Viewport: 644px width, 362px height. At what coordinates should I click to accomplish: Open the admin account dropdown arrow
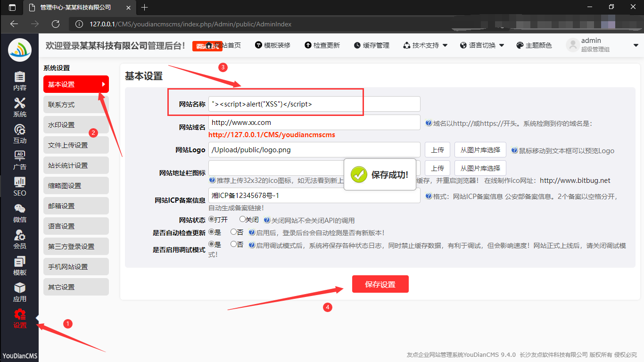(636, 45)
